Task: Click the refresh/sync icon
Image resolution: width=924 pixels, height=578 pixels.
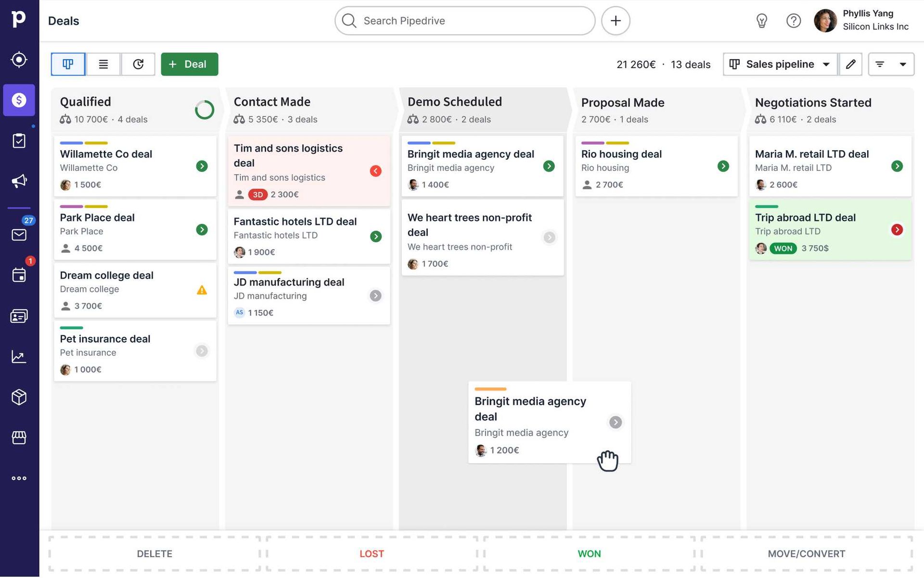Action: (x=138, y=64)
